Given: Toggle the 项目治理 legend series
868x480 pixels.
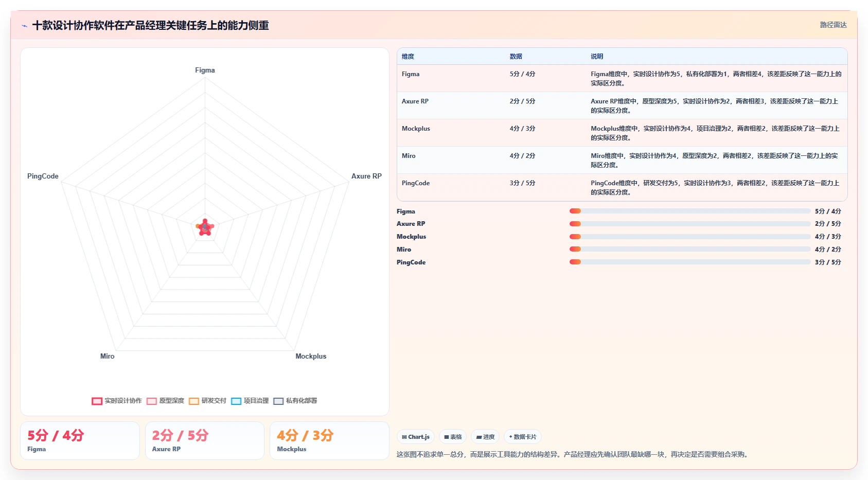Looking at the screenshot, I should (x=250, y=401).
